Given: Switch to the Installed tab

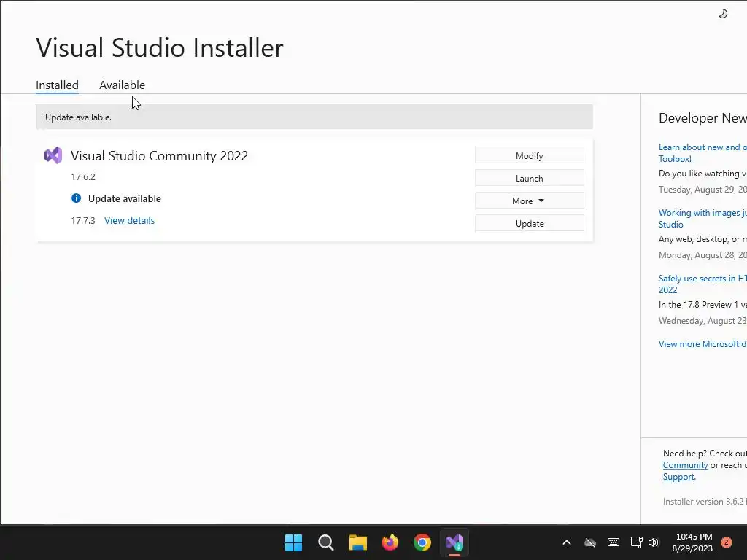Looking at the screenshot, I should tap(57, 85).
